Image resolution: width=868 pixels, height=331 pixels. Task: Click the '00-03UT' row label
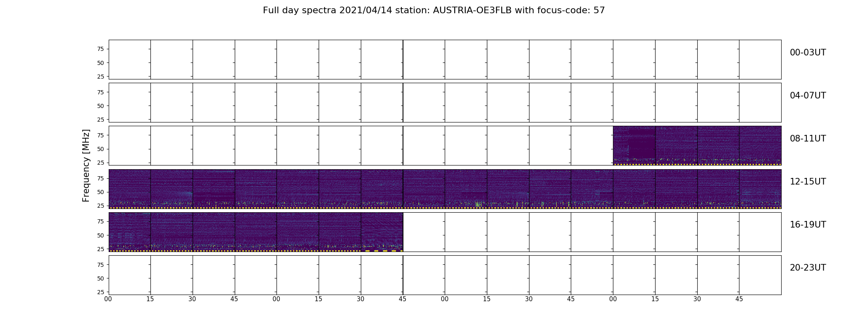point(808,53)
